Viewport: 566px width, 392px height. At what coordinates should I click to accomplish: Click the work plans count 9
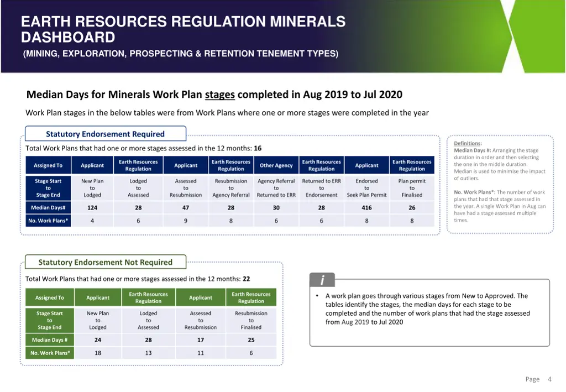click(x=186, y=221)
